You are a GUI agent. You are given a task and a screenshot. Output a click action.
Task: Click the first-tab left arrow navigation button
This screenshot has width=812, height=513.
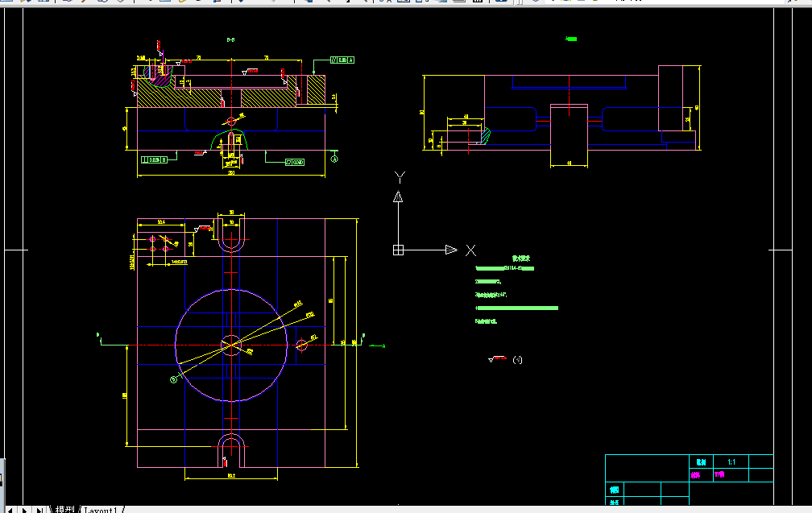tap(10, 510)
